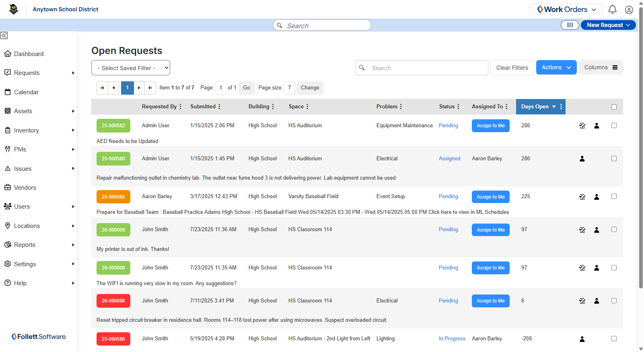
Task: Check the box for request 25-000582
Action: 614,125
